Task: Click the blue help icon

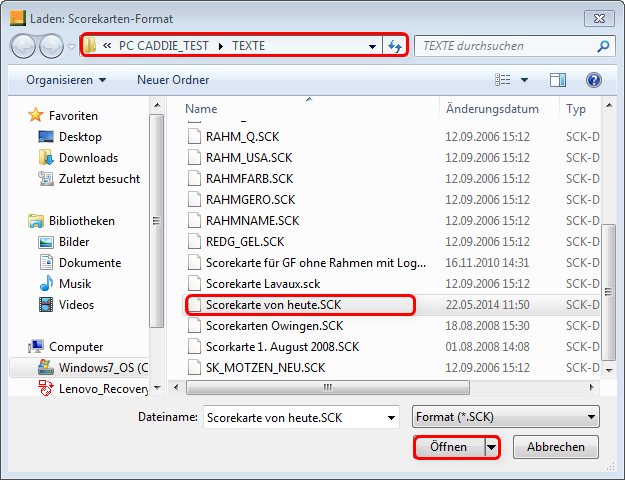Action: (x=594, y=80)
